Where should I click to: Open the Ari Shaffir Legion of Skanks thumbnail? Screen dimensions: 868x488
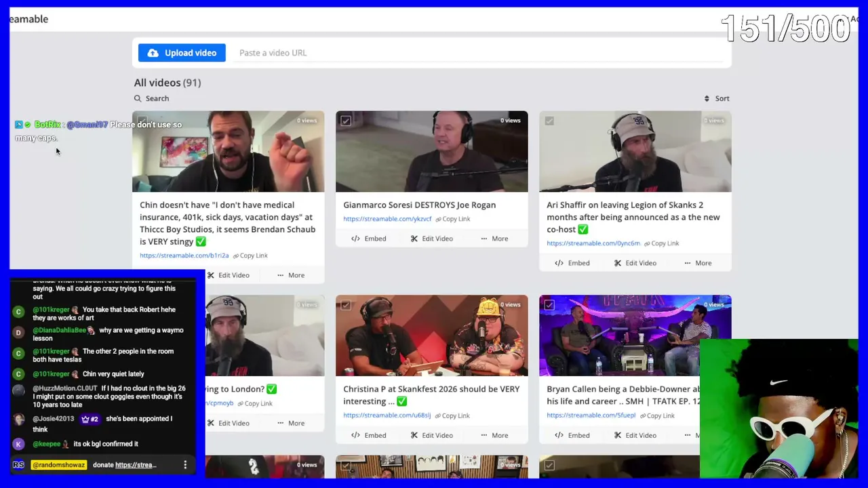coord(635,152)
